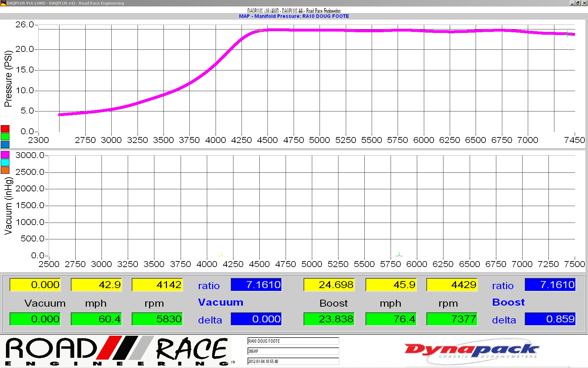Click the green rpm value 7377
This screenshot has height=368, width=588.
point(452,319)
